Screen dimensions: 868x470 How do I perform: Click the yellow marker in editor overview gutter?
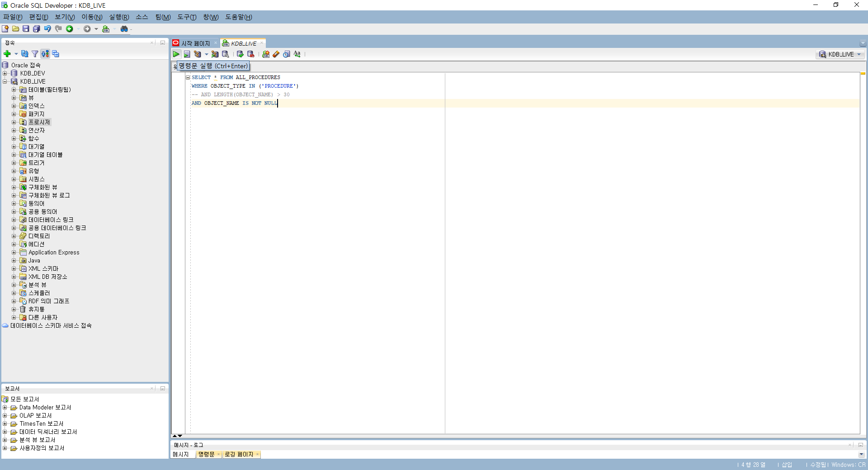pyautogui.click(x=863, y=73)
